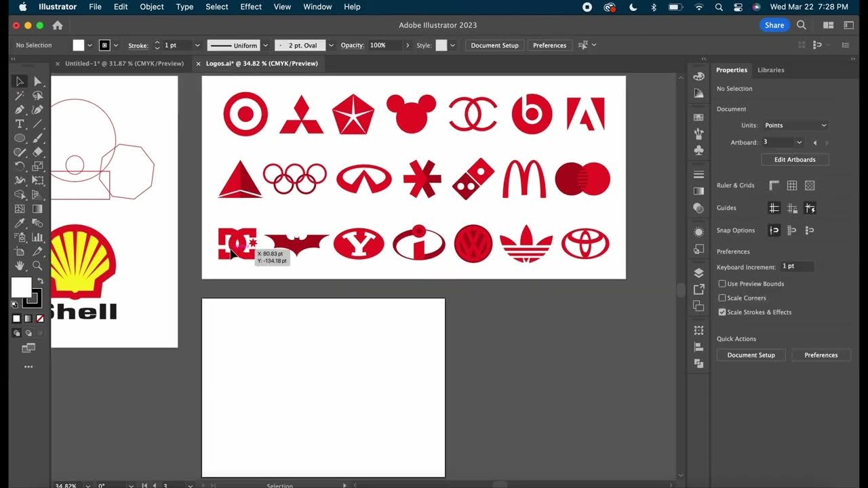Toggle show guides button
Image resolution: width=868 pixels, height=488 pixels.
[774, 208]
